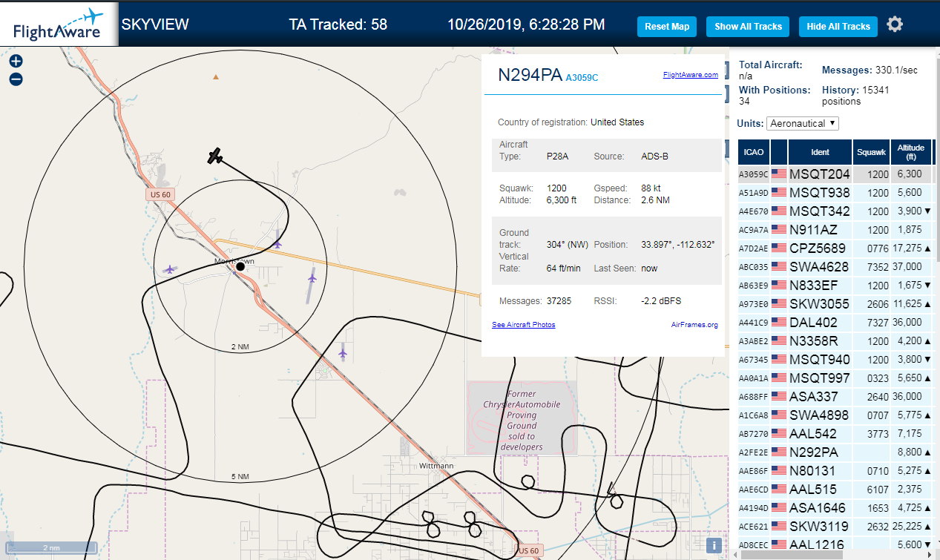Screen dimensions: 940x560
Task: Click the A3059C ICAO link beside N294PA
Action: pyautogui.click(x=582, y=77)
